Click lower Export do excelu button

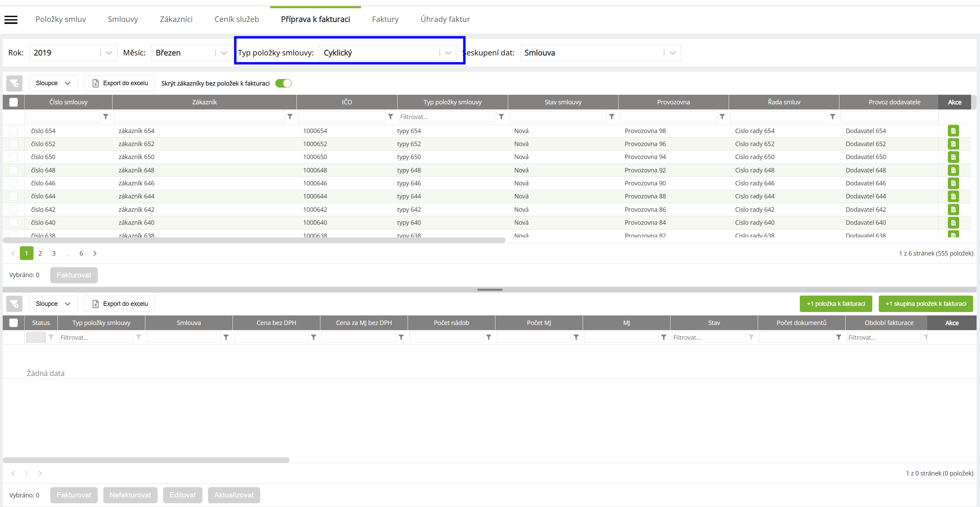tap(119, 304)
